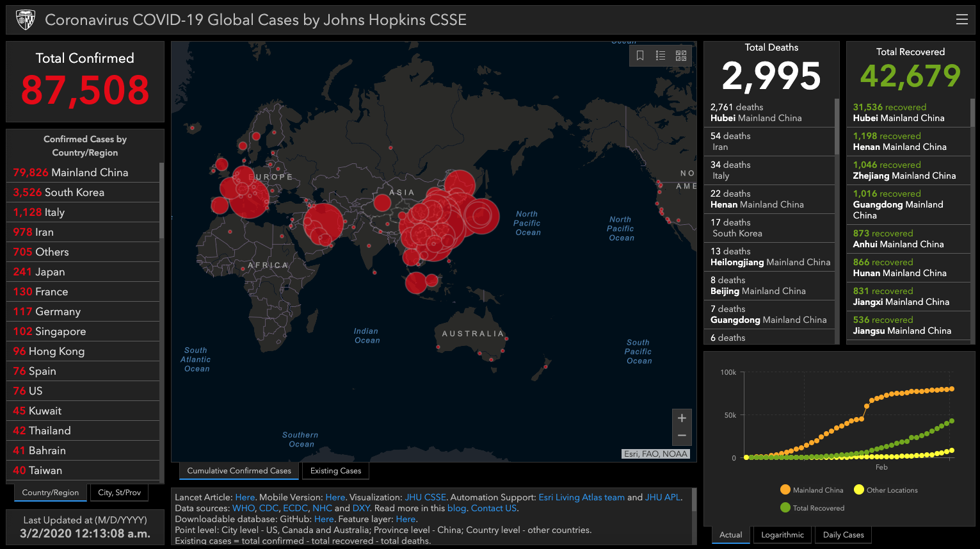
Task: Select the Country/Region list tab
Action: coord(50,493)
